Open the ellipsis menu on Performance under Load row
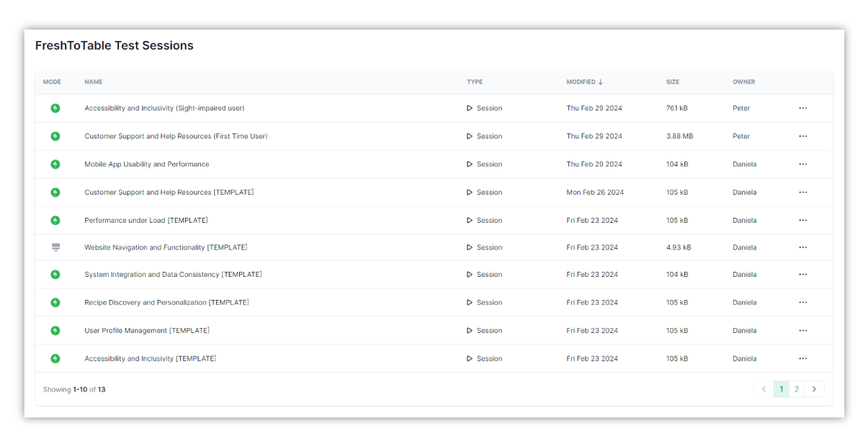 pos(802,220)
